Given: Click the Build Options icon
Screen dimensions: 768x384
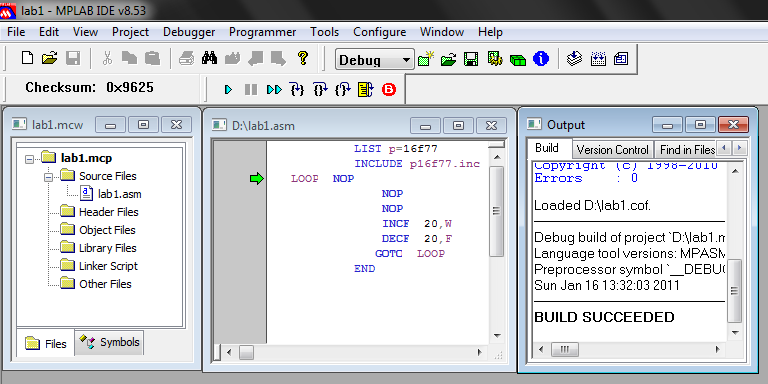Looking at the screenshot, I should click(495, 59).
